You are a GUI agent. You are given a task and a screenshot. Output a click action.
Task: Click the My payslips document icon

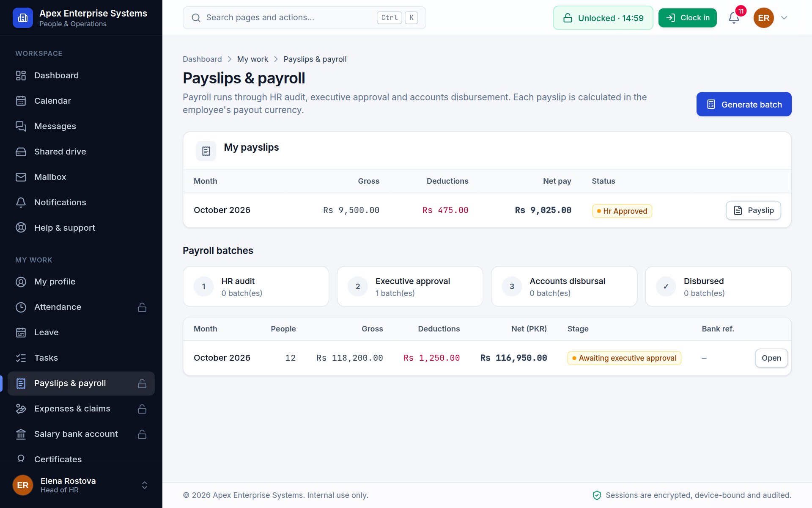[206, 151]
